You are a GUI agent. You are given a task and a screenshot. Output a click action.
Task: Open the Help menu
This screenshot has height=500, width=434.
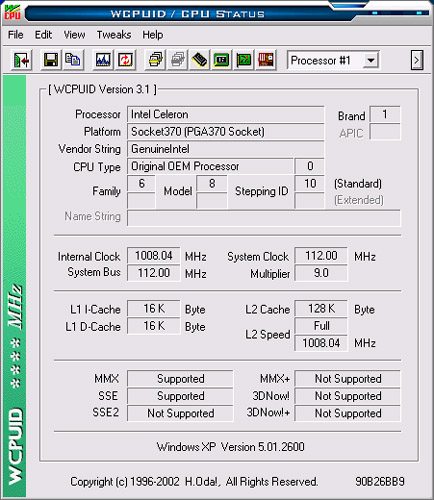pos(153,35)
